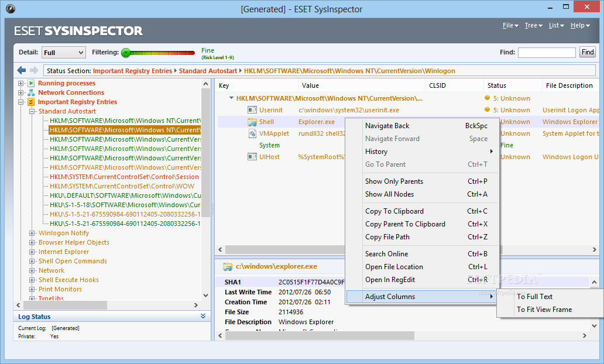
Task: Click the Find button
Action: coord(588,52)
